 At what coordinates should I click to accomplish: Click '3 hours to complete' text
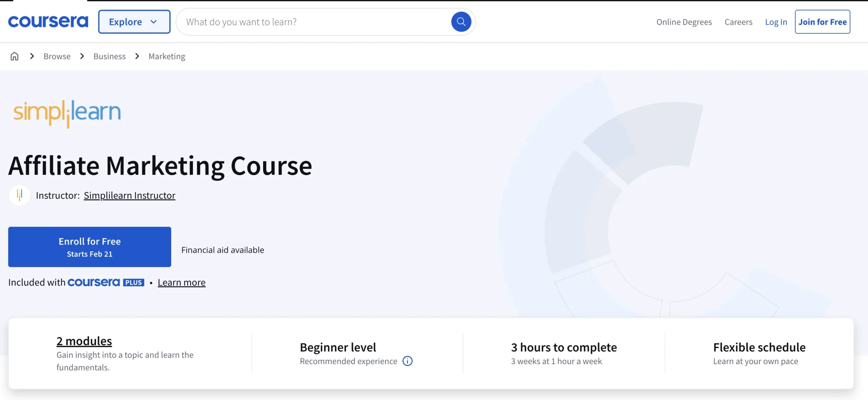(564, 347)
